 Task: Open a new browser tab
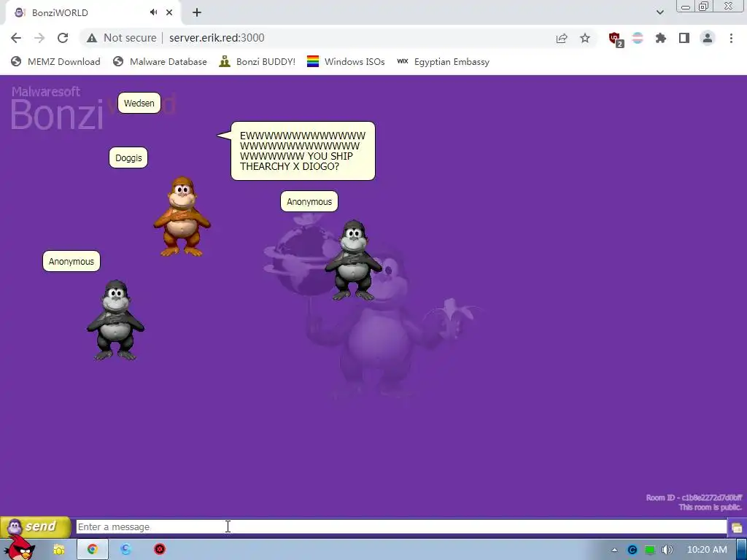197,12
